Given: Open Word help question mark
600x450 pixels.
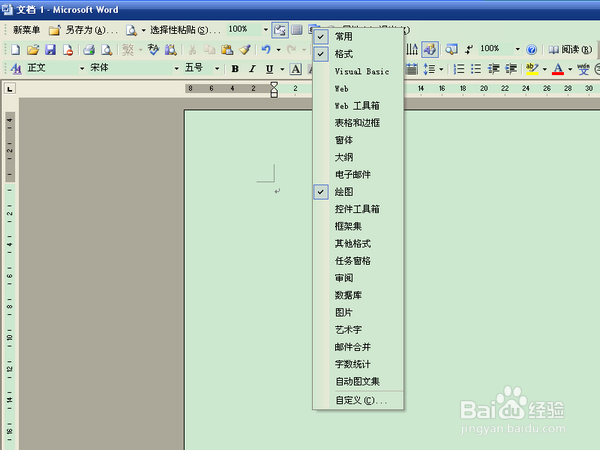Looking at the screenshot, I should pos(532,49).
